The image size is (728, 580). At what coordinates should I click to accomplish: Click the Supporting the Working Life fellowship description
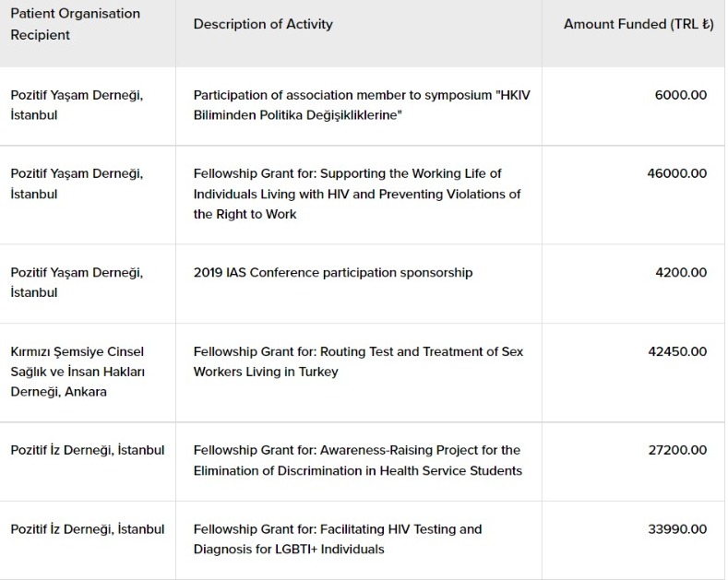[357, 194]
